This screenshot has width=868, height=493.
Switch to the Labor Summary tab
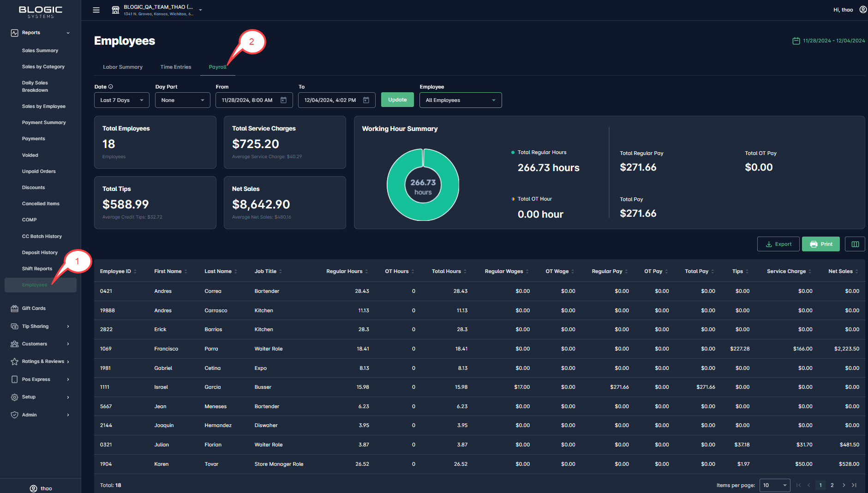tap(123, 67)
